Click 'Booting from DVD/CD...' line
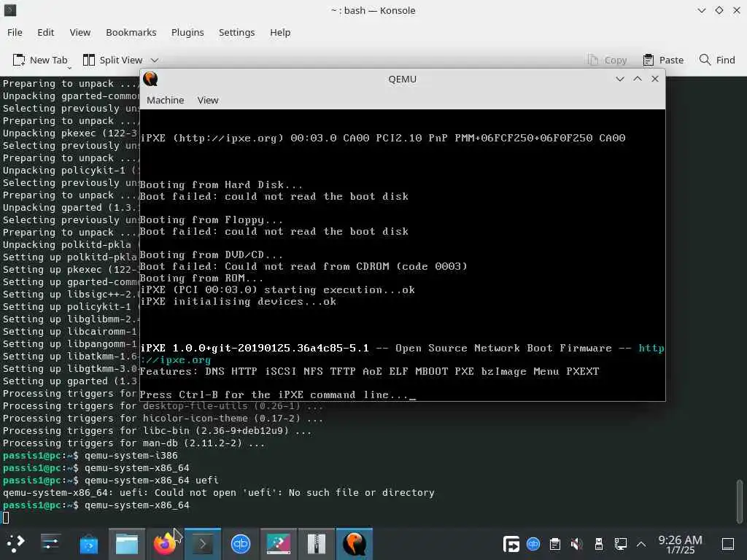This screenshot has width=747, height=560. (212, 254)
